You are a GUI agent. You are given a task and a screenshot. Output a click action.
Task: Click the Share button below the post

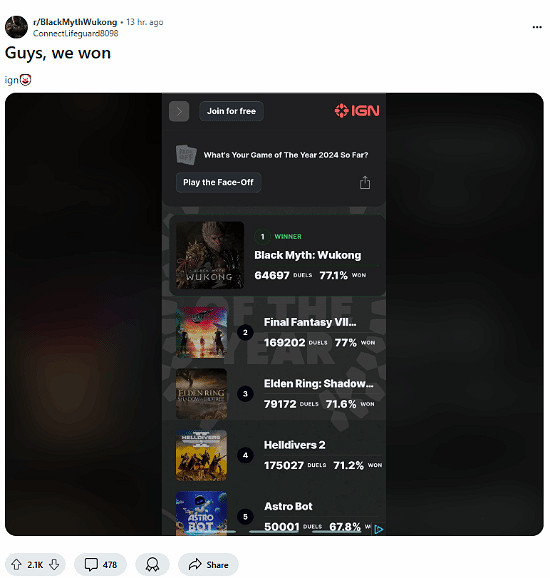[208, 564]
